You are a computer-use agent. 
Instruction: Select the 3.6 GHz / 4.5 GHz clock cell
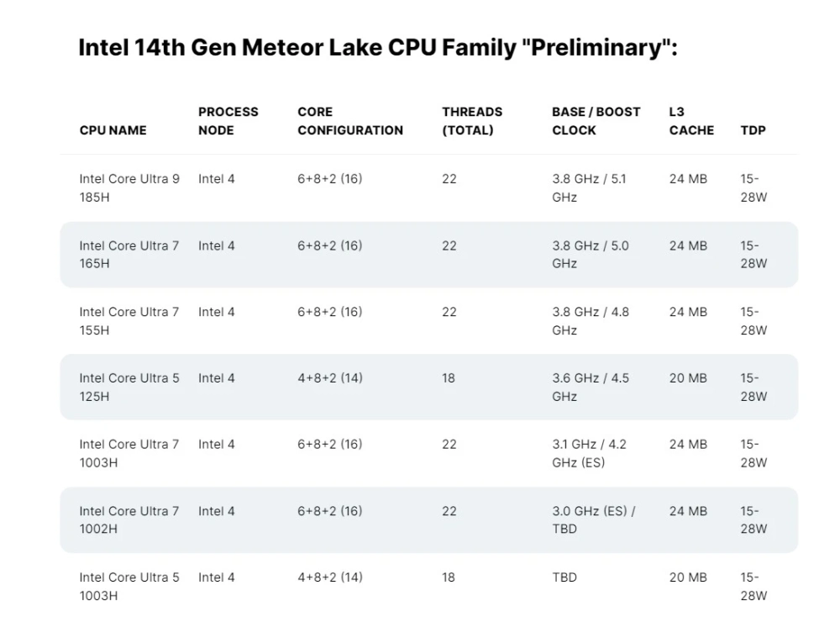[590, 387]
